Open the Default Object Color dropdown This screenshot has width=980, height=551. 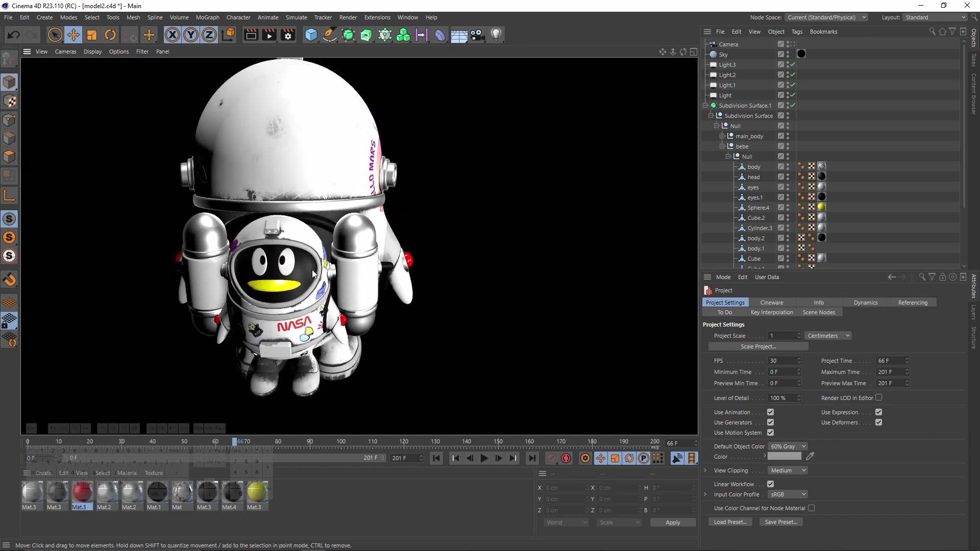(788, 446)
